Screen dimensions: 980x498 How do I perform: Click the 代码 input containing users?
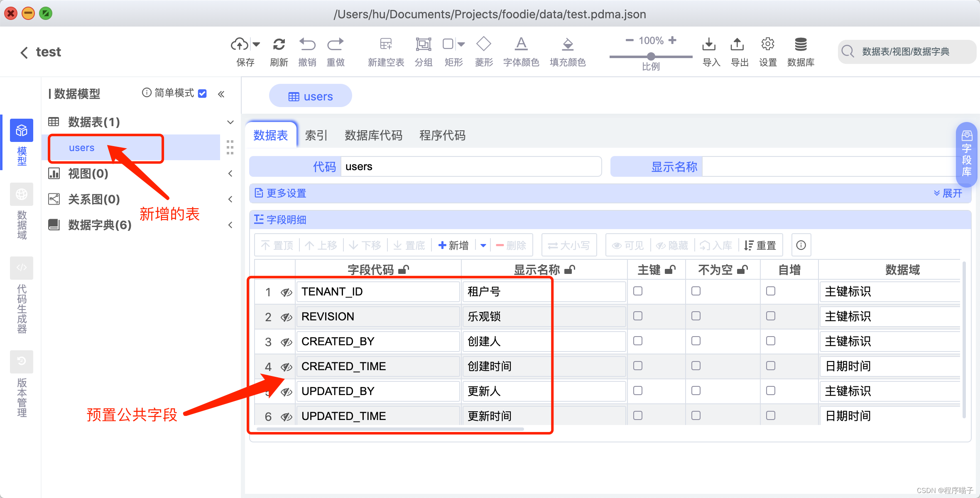(471, 166)
